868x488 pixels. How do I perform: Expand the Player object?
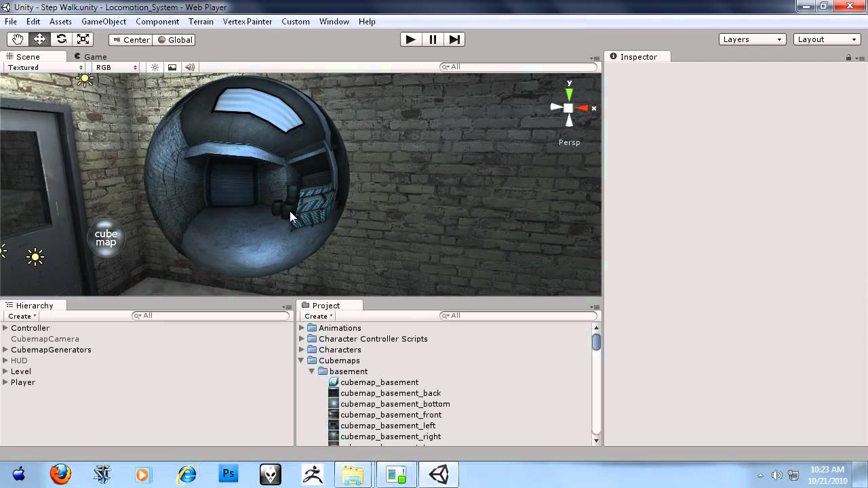(x=5, y=382)
